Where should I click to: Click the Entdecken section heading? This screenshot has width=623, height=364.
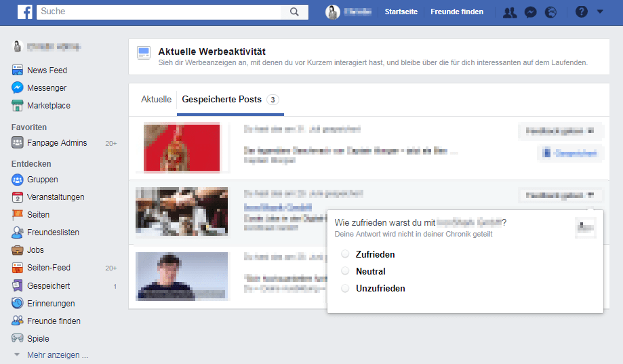[x=31, y=164]
